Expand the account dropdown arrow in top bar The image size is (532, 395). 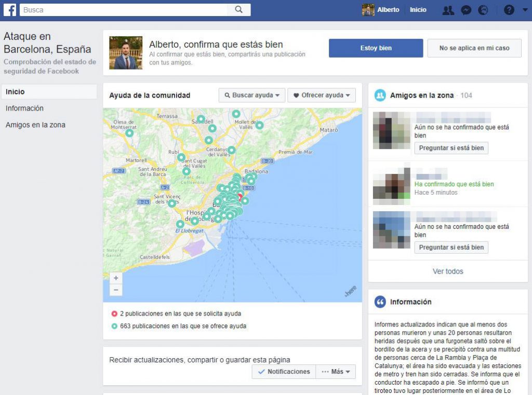pyautogui.click(x=525, y=10)
